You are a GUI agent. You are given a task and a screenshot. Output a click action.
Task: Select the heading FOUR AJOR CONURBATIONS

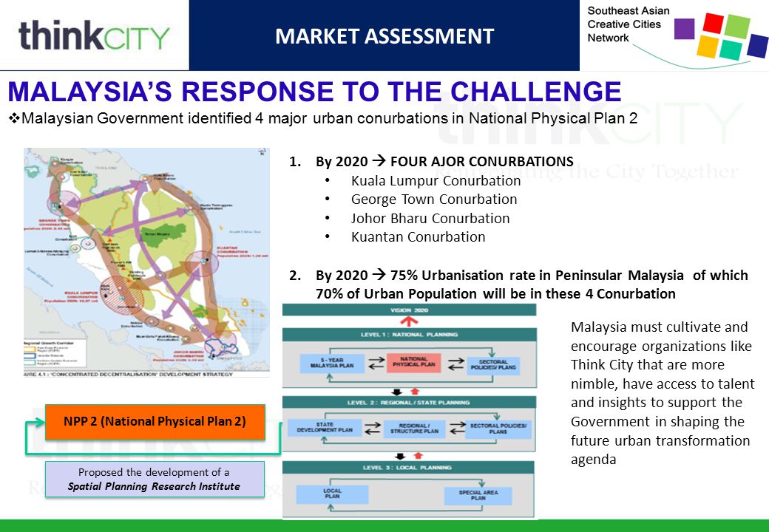coord(481,161)
